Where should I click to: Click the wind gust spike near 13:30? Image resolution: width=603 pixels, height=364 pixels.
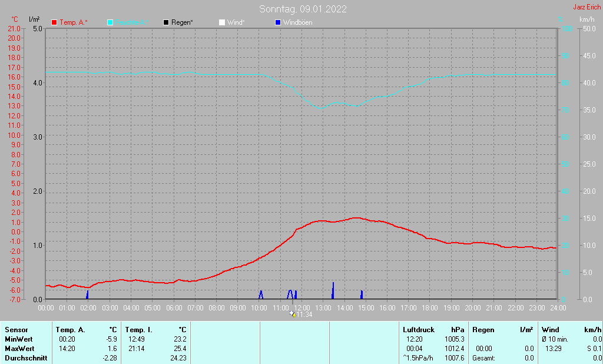333,290
